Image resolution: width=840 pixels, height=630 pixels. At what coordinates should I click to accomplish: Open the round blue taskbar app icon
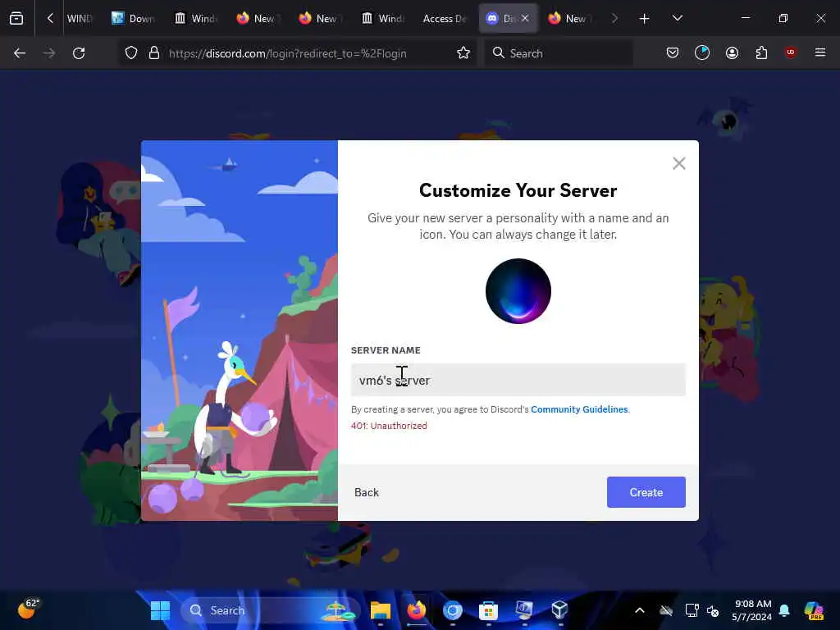click(452, 610)
